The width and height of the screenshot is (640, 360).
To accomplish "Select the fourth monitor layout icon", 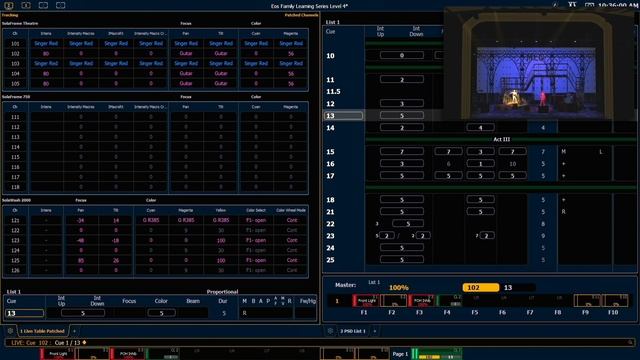I will pos(60,5).
